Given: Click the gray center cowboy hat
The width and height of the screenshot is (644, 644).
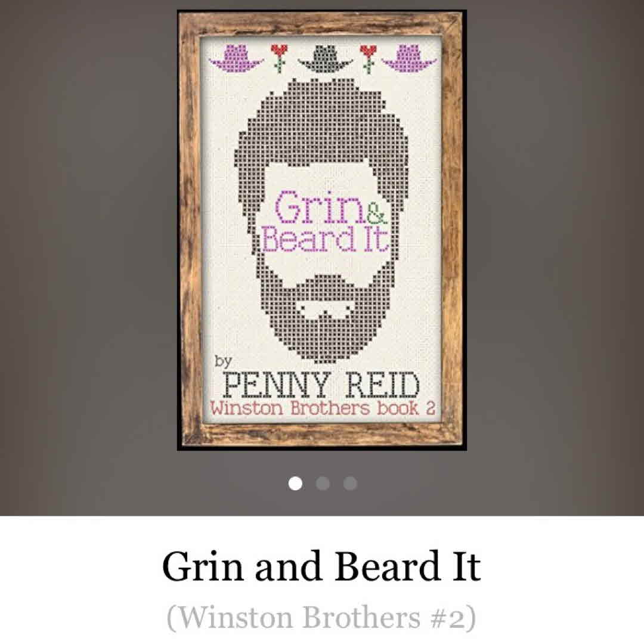Looking at the screenshot, I should [x=326, y=58].
